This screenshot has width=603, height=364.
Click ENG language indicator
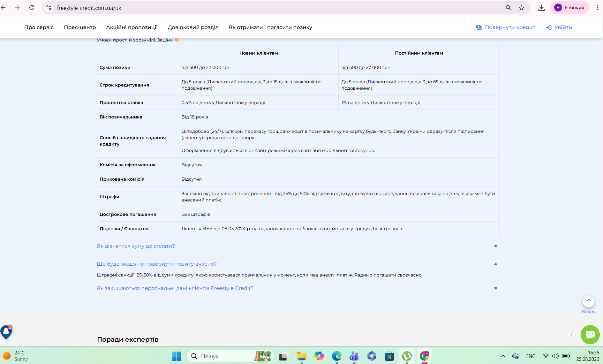click(x=531, y=356)
